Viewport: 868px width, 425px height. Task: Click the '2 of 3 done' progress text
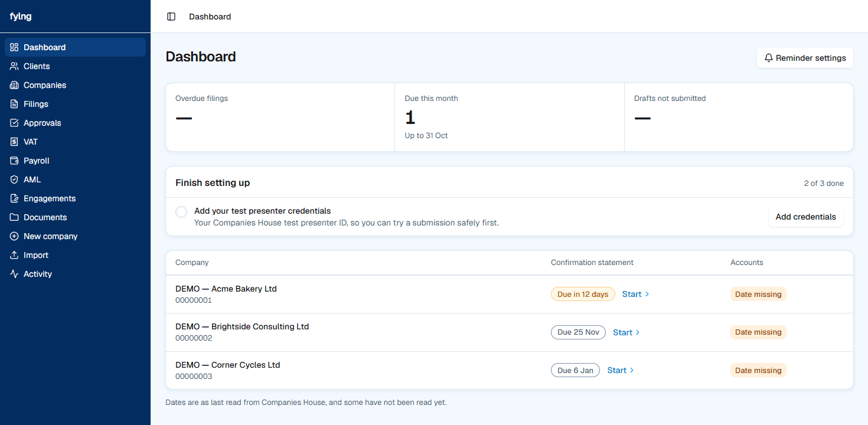tap(824, 183)
